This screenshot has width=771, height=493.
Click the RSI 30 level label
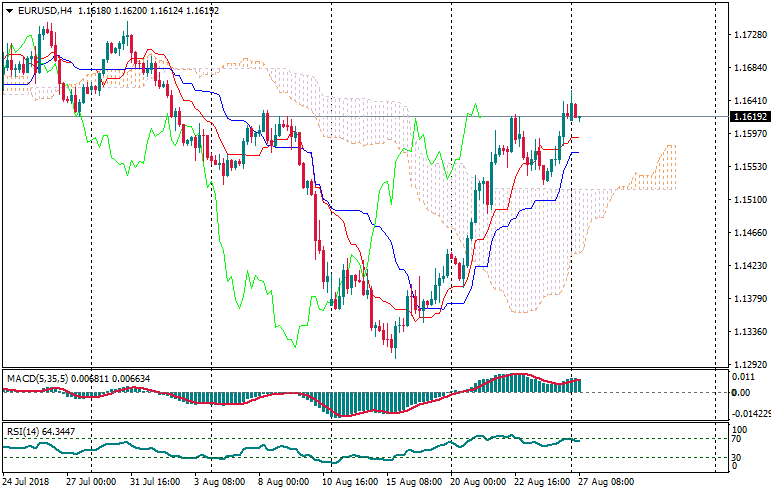[x=738, y=458]
